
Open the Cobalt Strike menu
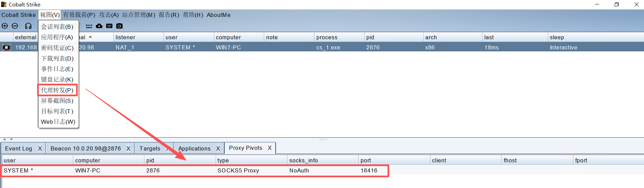click(19, 15)
